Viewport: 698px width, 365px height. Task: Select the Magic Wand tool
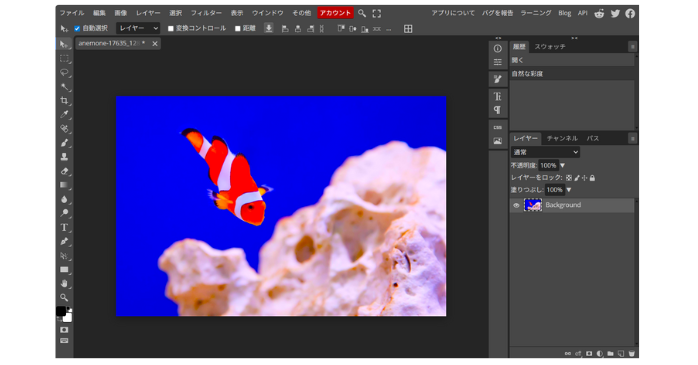[x=64, y=87]
